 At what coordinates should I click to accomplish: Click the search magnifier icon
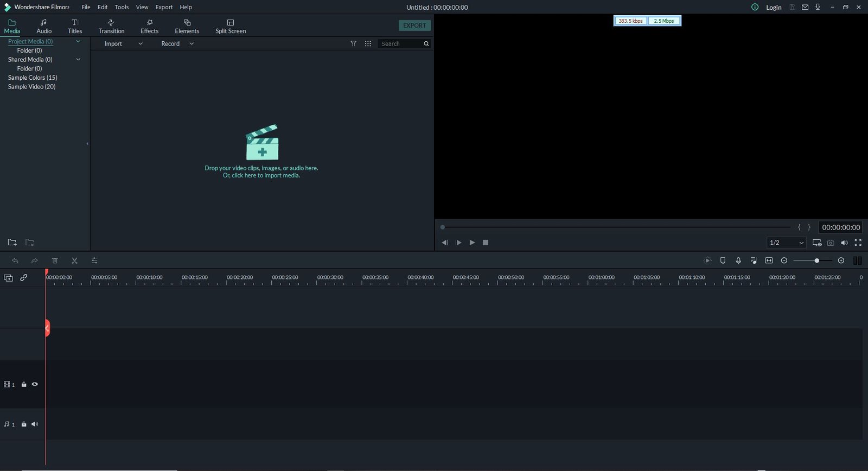pos(426,43)
